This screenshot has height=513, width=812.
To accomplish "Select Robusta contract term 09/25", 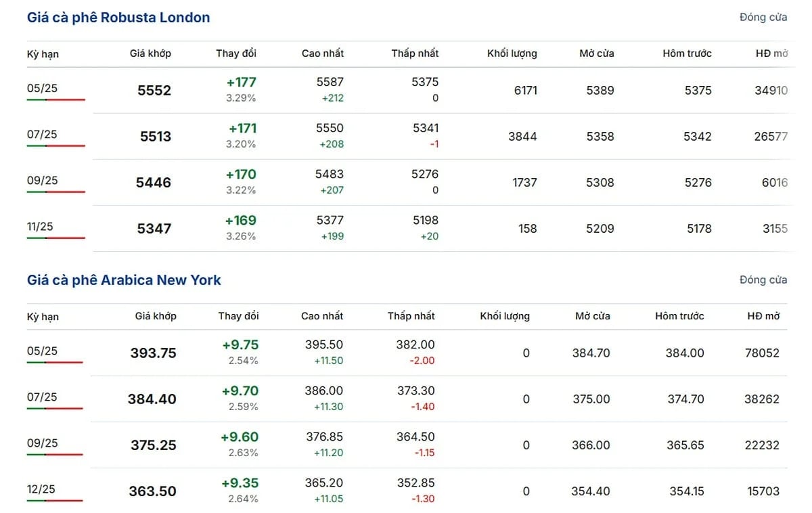I will click(42, 181).
